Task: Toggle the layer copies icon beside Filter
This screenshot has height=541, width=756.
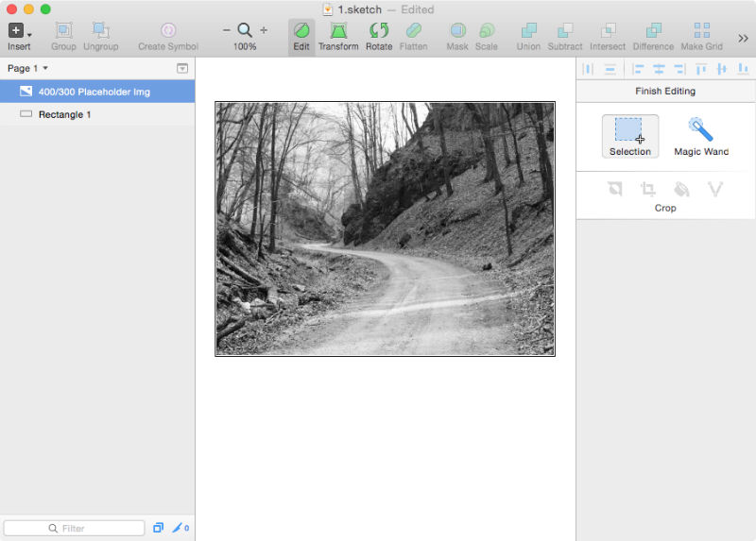Action: coord(158,528)
